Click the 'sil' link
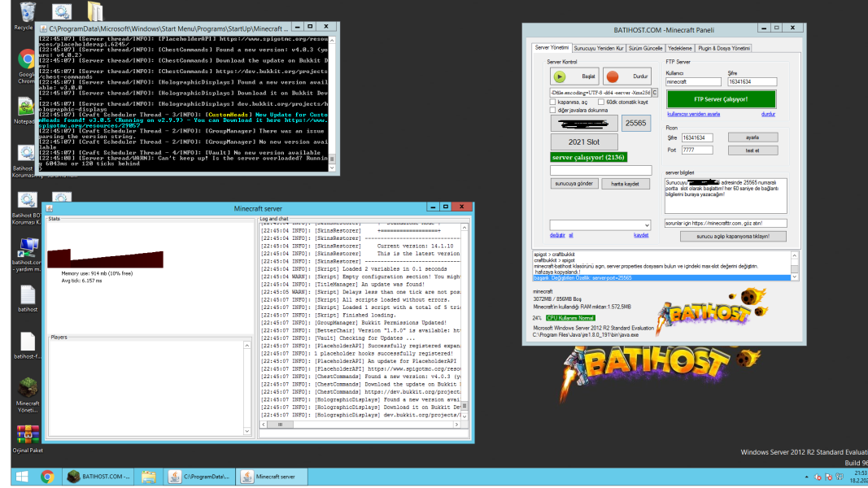Screen dimensions: 868x488 [x=571, y=235]
